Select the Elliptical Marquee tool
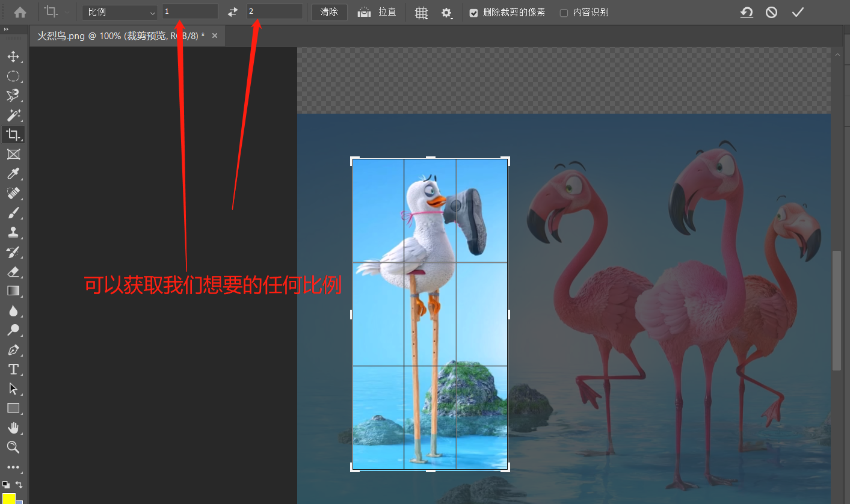 13,76
